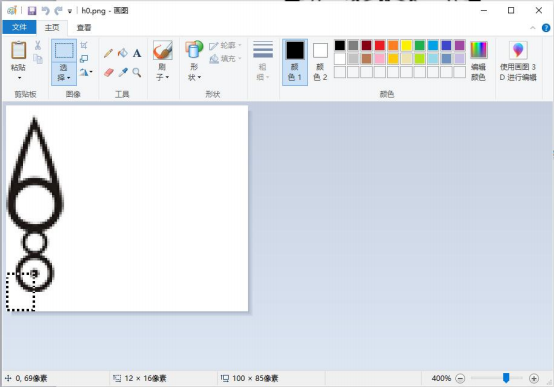This screenshot has height=387, width=554.
Task: Activate Color 2 button
Action: click(320, 62)
